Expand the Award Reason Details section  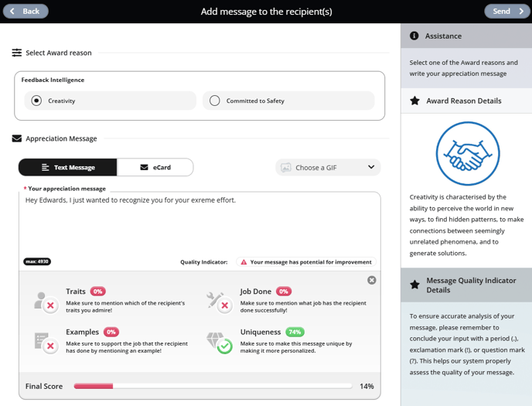pyautogui.click(x=466, y=101)
